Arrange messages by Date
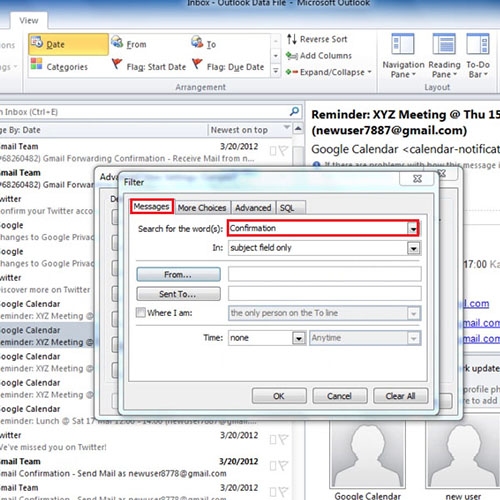The height and width of the screenshot is (500, 500). [x=68, y=44]
